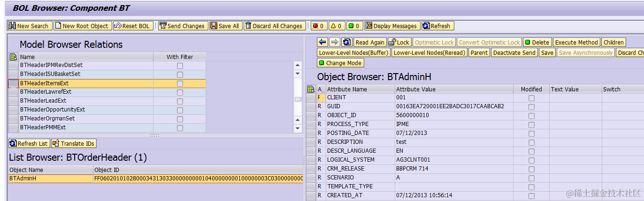Open Model Browser table layout icon
644x201 pixels.
pyautogui.click(x=13, y=57)
